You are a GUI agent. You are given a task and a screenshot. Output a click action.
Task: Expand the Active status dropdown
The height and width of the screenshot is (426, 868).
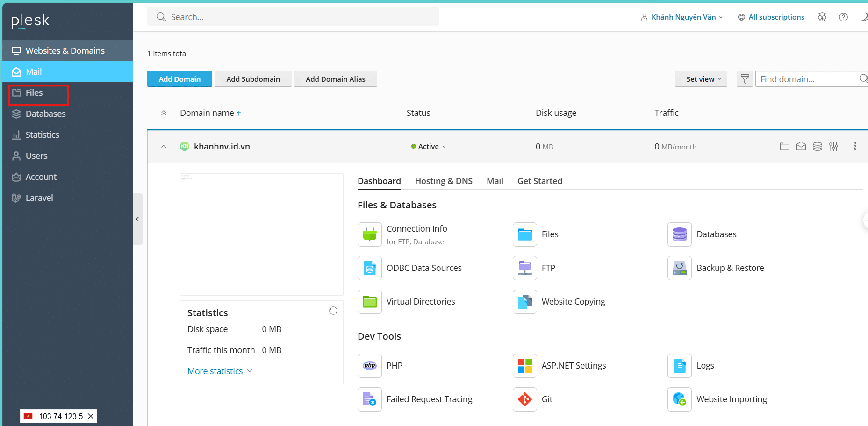coord(429,147)
